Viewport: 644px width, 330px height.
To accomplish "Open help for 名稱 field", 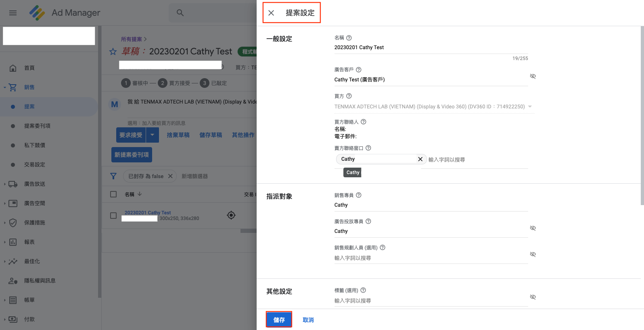I will click(x=349, y=38).
